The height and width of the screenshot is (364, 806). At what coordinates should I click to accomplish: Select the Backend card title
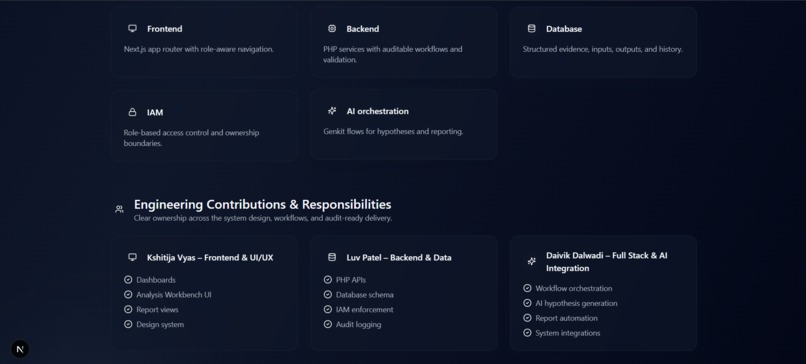363,29
